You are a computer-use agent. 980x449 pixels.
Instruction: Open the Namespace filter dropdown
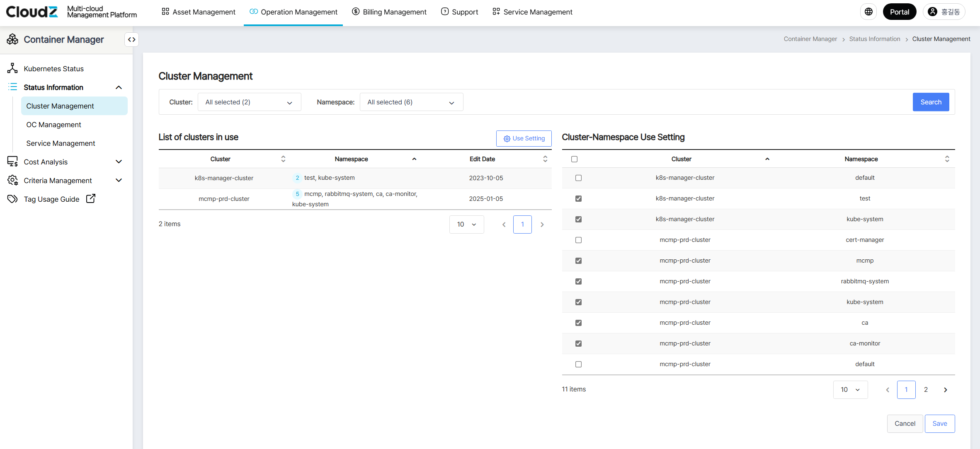[411, 102]
